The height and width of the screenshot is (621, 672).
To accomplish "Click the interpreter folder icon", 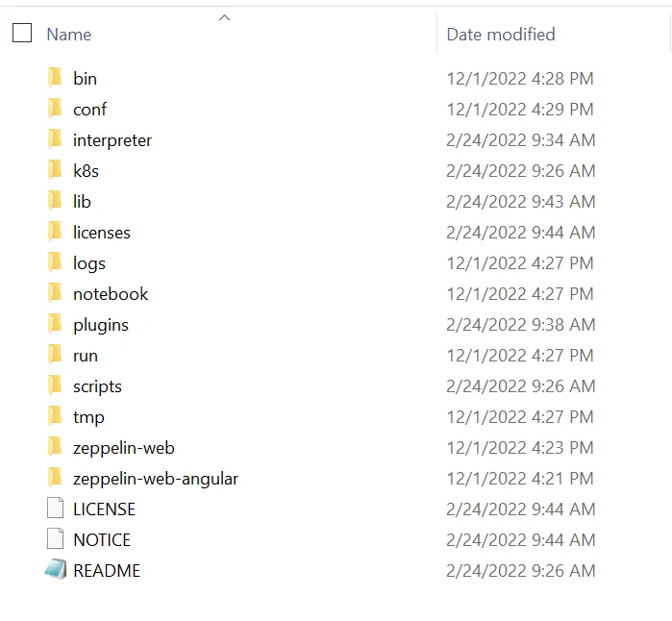I will click(x=56, y=139).
